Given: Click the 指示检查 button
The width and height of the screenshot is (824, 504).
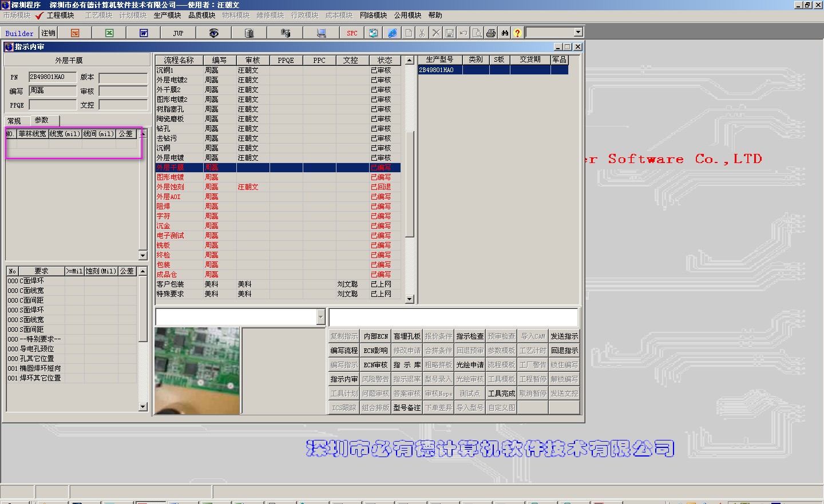Looking at the screenshot, I should pos(470,336).
